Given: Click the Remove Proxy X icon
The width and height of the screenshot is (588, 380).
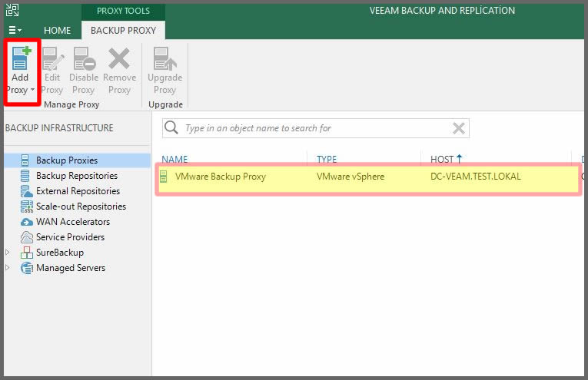Looking at the screenshot, I should (119, 58).
